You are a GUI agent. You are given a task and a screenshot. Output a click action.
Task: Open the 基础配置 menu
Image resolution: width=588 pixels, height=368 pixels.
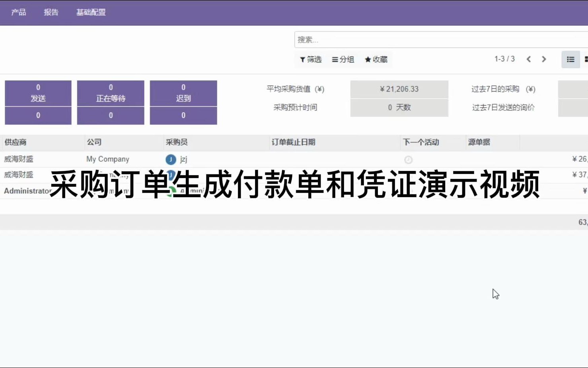click(x=91, y=12)
